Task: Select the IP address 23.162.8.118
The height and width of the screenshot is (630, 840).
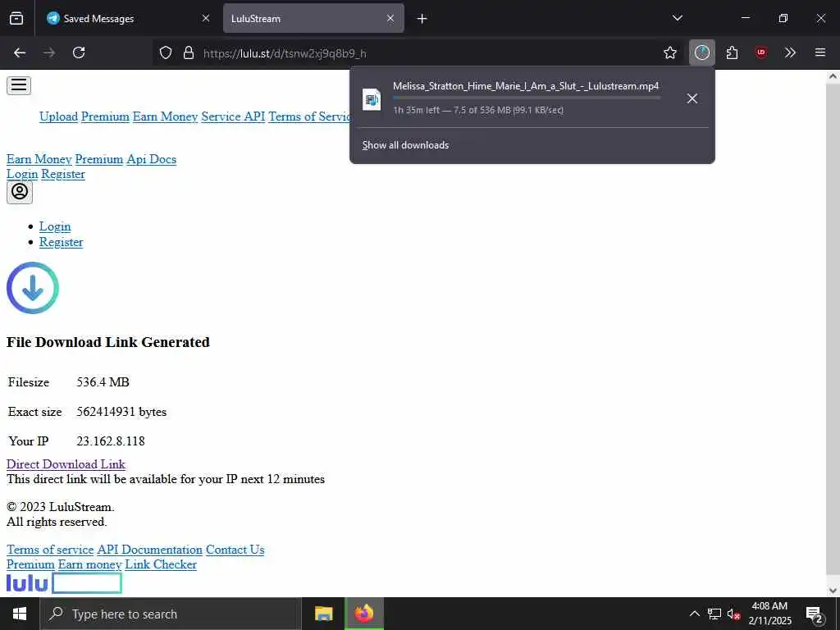Action: pyautogui.click(x=111, y=441)
